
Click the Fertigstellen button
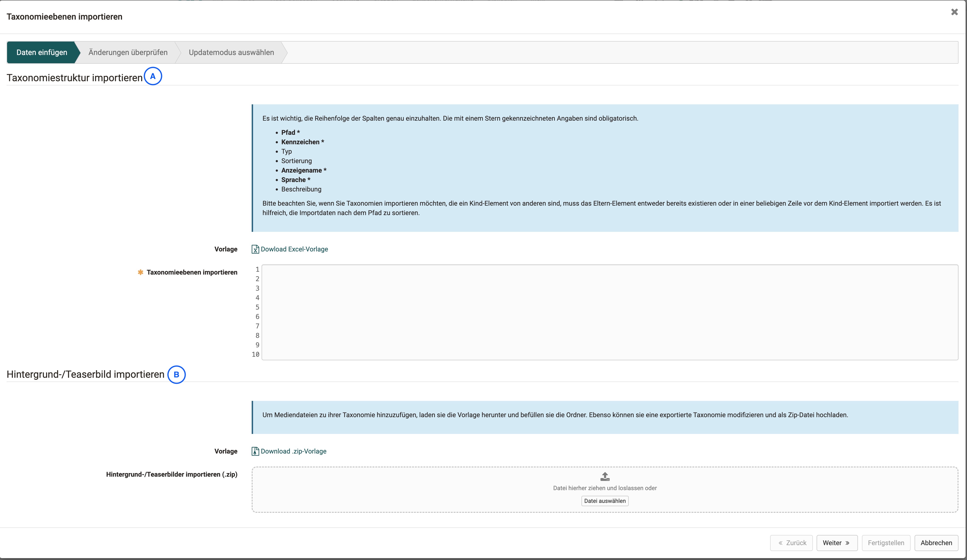click(886, 543)
